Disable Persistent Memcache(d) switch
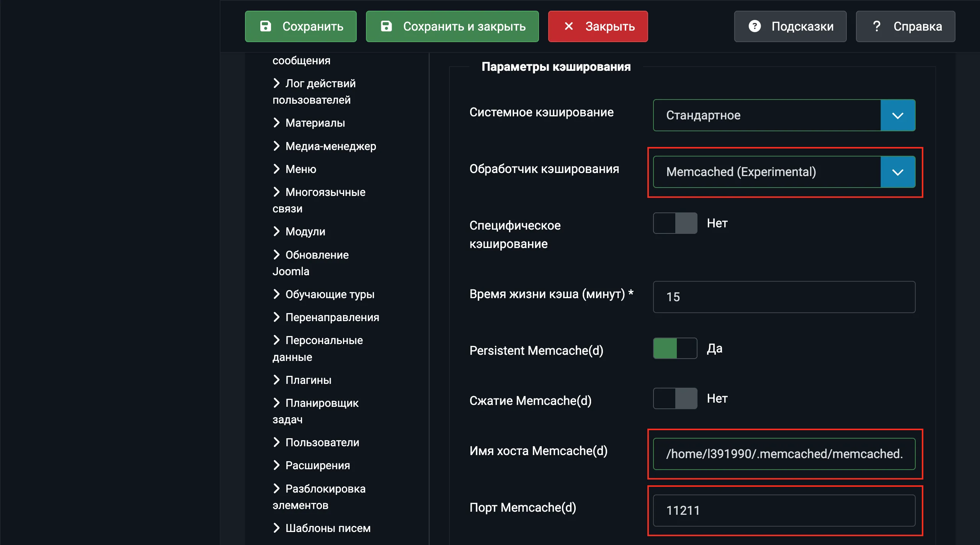980x545 pixels. point(675,348)
